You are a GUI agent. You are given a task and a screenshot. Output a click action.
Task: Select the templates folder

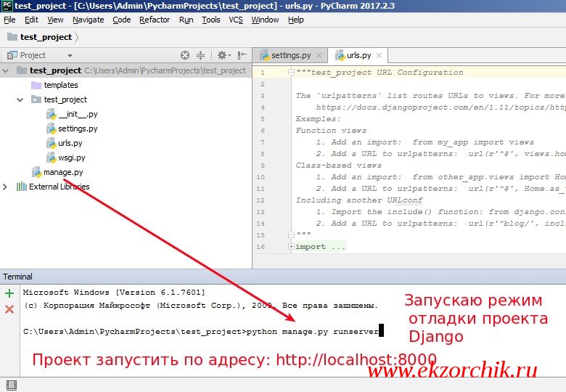[61, 85]
